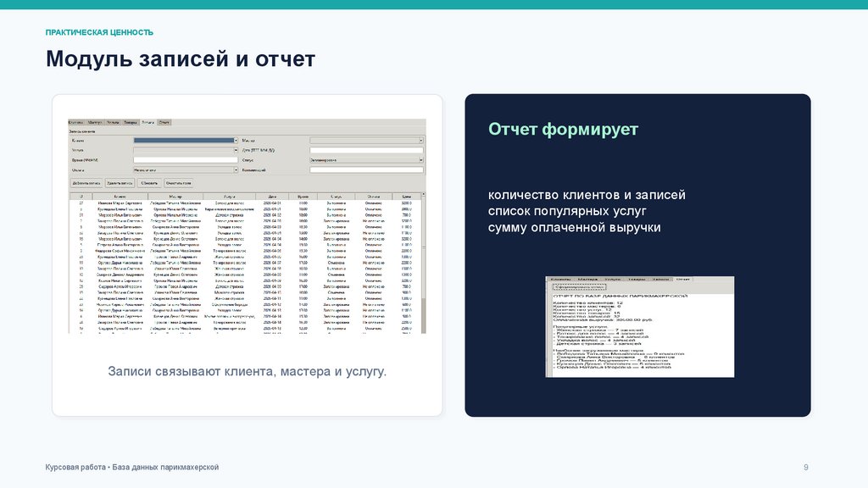The image size is (868, 488).
Task: Click the Цена column header in table
Action: click(x=407, y=197)
